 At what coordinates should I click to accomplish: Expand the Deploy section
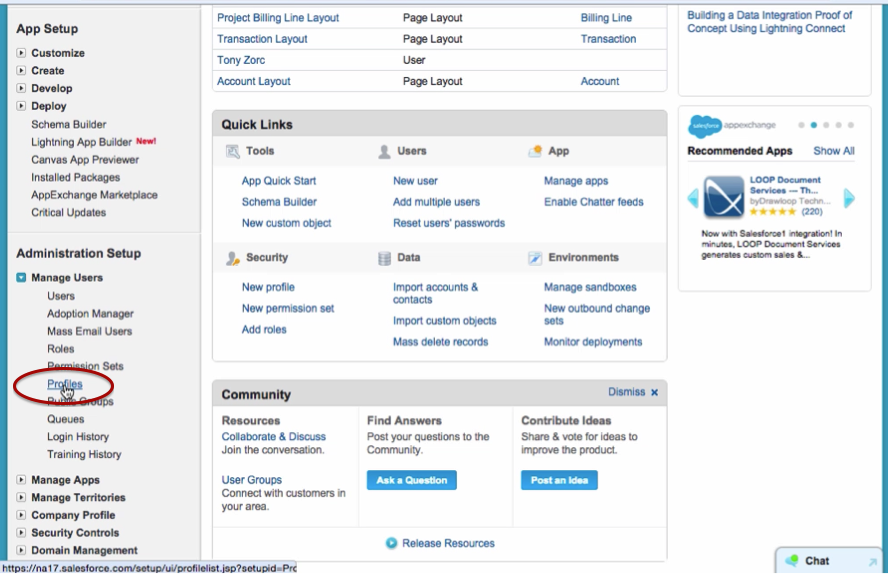coord(21,105)
